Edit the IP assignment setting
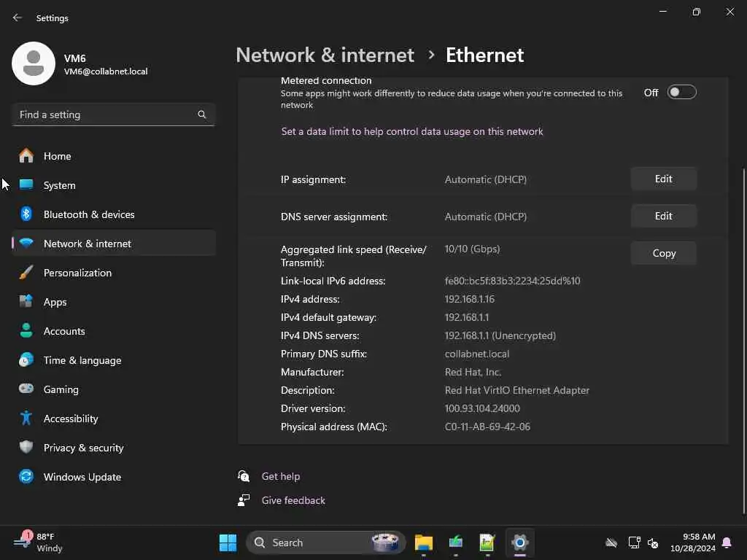Image resolution: width=747 pixels, height=560 pixels. click(x=663, y=179)
